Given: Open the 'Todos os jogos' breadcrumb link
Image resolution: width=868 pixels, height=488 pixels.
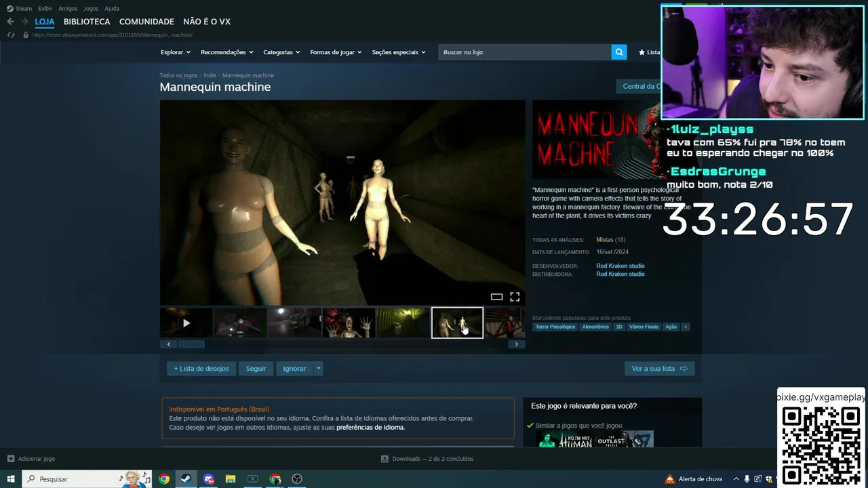Looking at the screenshot, I should [x=178, y=75].
